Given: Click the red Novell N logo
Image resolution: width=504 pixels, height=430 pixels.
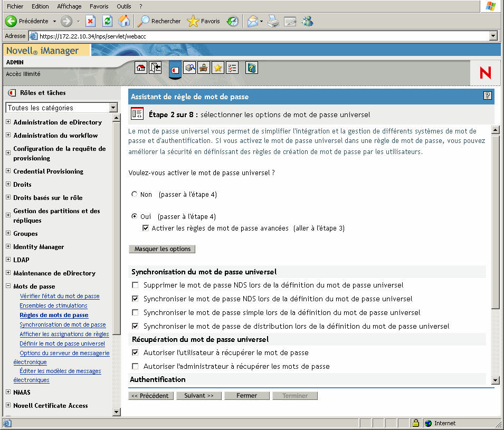Looking at the screenshot, I should 484,73.
